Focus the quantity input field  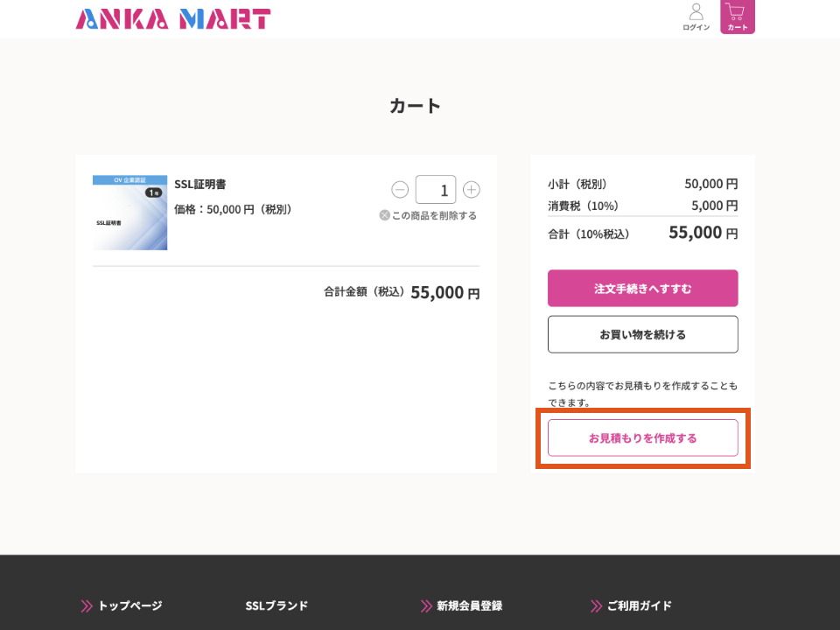tap(435, 190)
